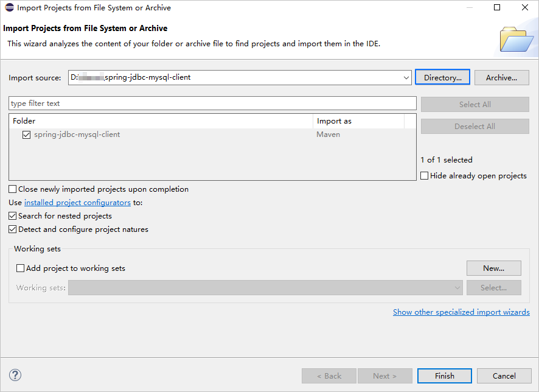This screenshot has width=539, height=392.
Task: Click the help question mark icon
Action: 16,376
